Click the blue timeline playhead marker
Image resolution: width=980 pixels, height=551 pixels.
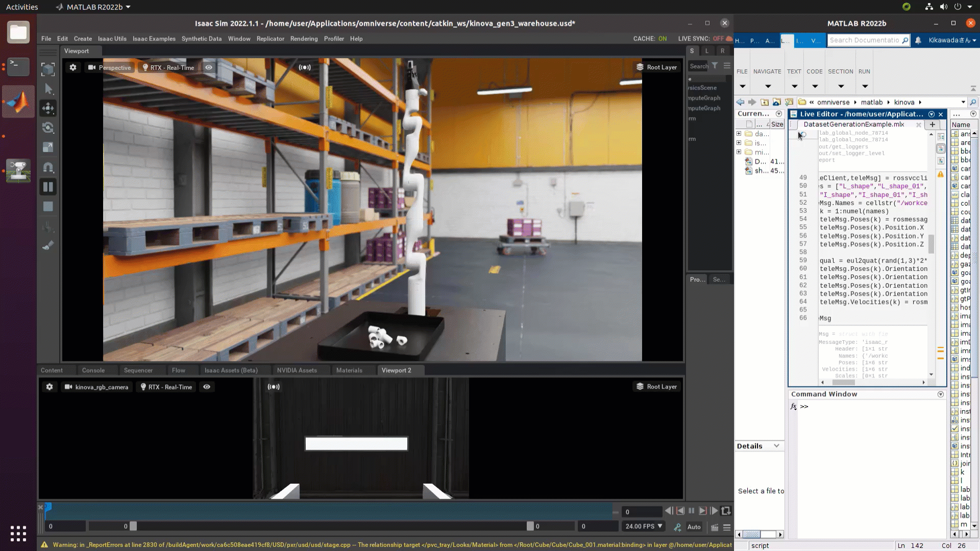(48, 507)
